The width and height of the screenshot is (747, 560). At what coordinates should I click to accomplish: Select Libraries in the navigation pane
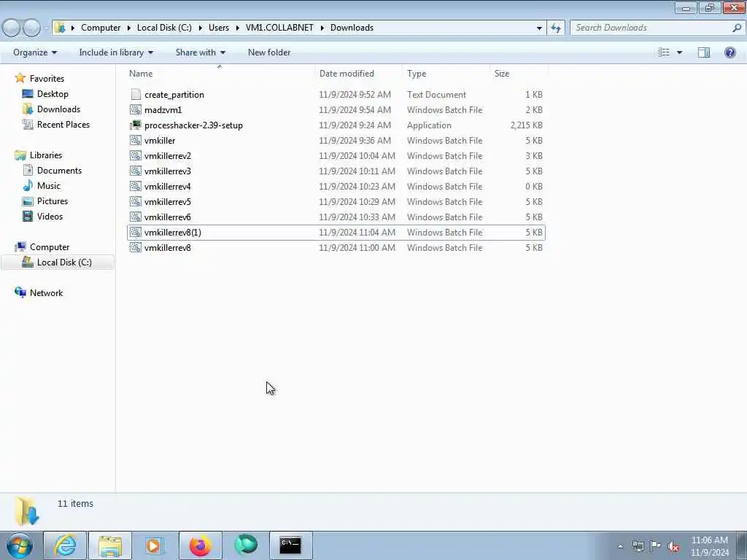46,155
